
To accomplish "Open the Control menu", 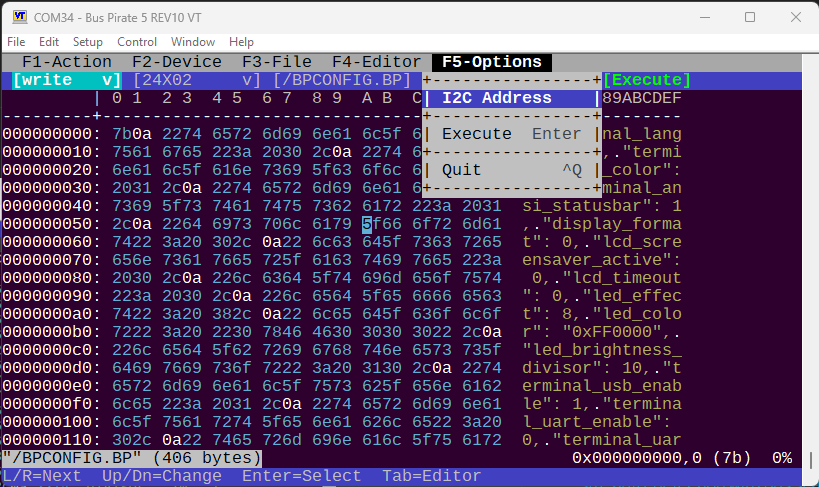I will (137, 42).
